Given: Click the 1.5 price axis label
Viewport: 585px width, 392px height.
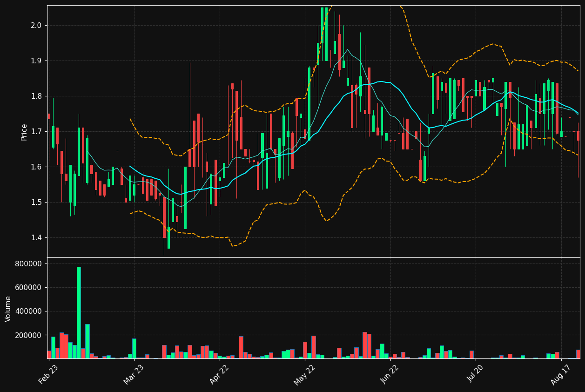Looking at the screenshot, I should (36, 202).
